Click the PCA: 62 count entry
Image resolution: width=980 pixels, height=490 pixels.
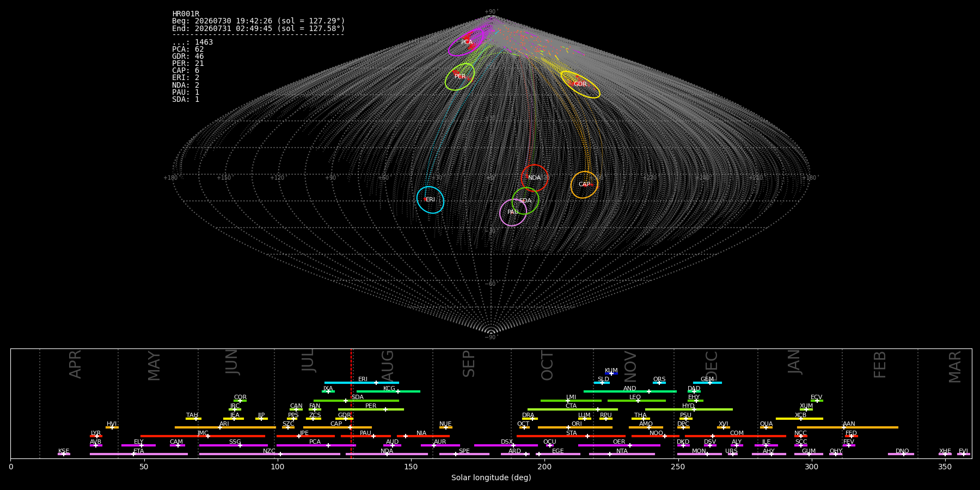tap(188, 49)
